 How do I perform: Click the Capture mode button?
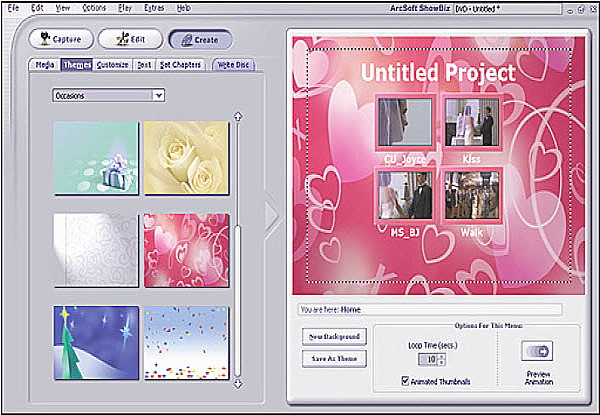pos(61,40)
